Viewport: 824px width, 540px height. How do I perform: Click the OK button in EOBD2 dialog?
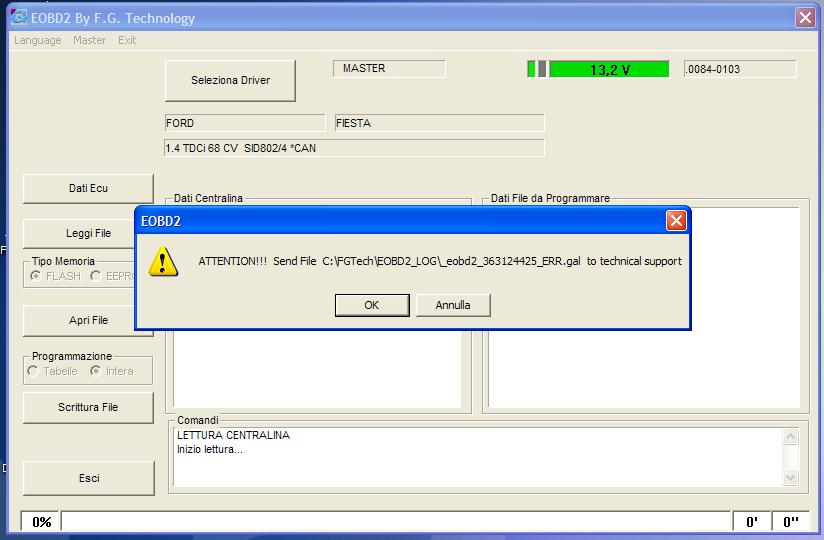pos(372,305)
